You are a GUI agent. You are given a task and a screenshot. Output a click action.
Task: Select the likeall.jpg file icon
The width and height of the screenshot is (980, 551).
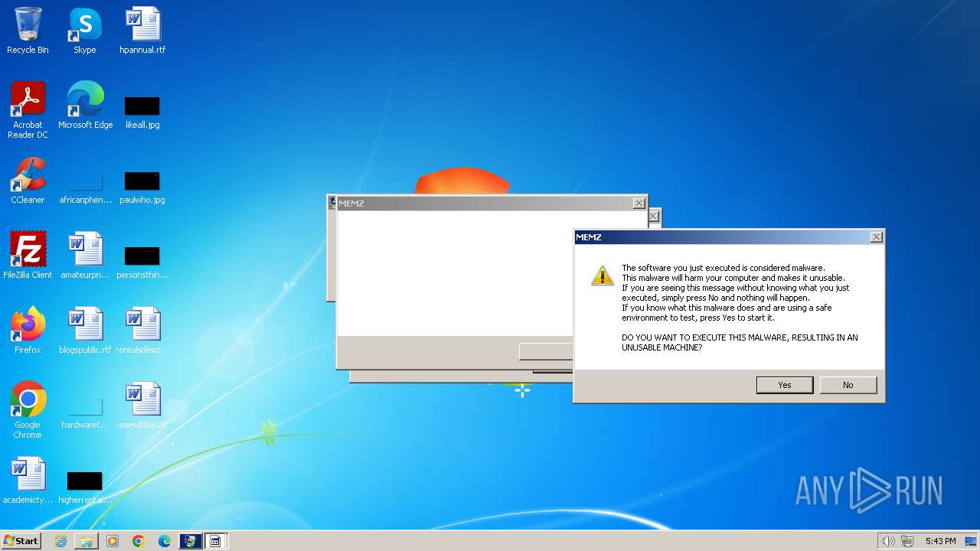pyautogui.click(x=142, y=112)
